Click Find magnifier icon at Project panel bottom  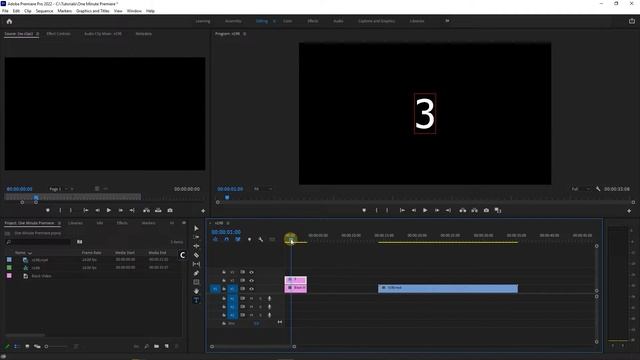click(x=147, y=346)
